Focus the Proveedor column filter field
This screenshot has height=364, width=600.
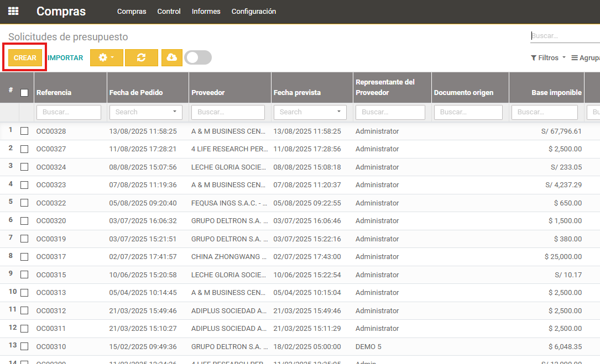click(228, 112)
